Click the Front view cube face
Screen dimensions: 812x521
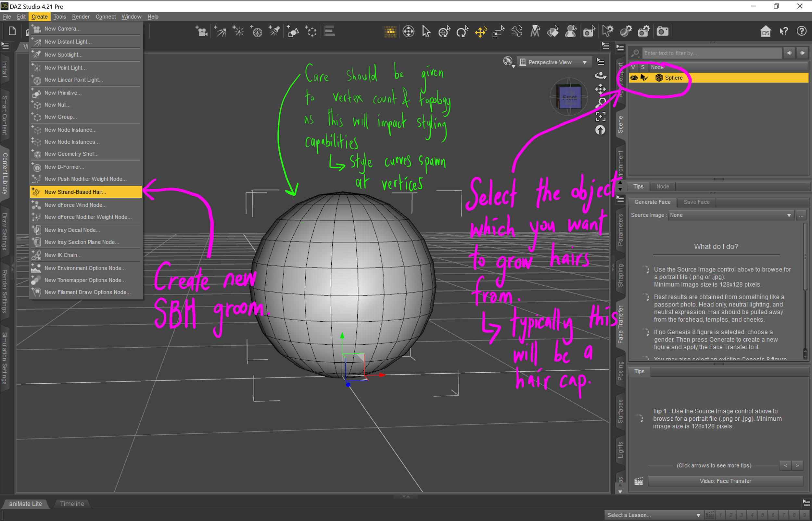pyautogui.click(x=570, y=98)
